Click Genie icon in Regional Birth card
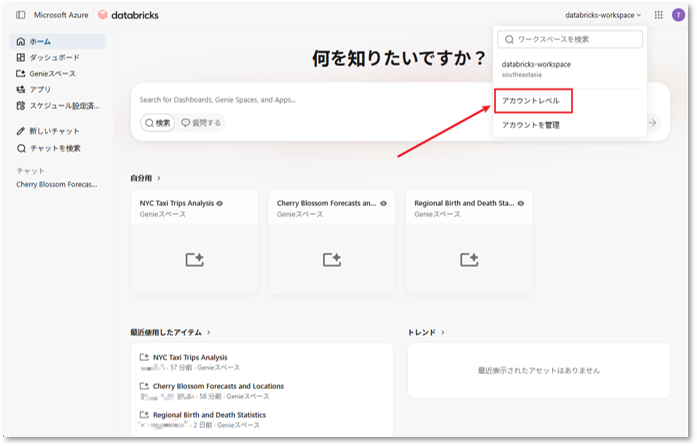This screenshot has height=446, width=697. [469, 259]
